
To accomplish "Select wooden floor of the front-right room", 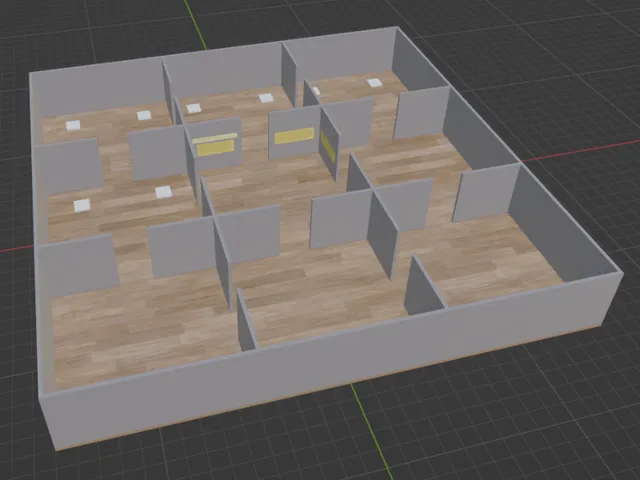I will [x=490, y=260].
